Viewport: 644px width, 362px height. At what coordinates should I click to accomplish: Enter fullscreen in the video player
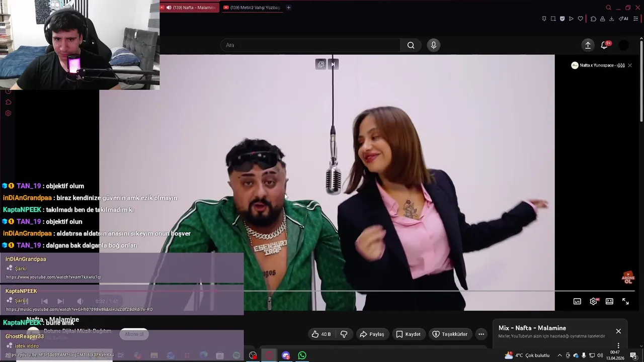(625, 301)
